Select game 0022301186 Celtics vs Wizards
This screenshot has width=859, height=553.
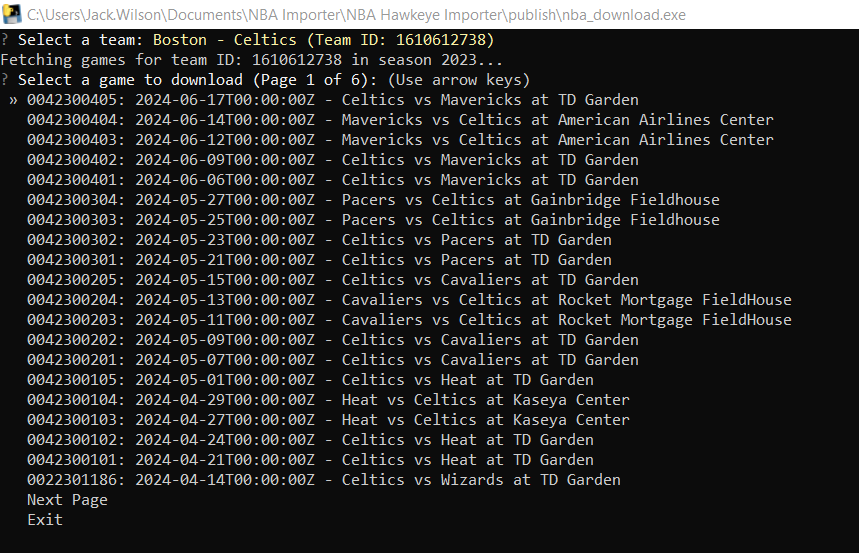click(x=324, y=480)
